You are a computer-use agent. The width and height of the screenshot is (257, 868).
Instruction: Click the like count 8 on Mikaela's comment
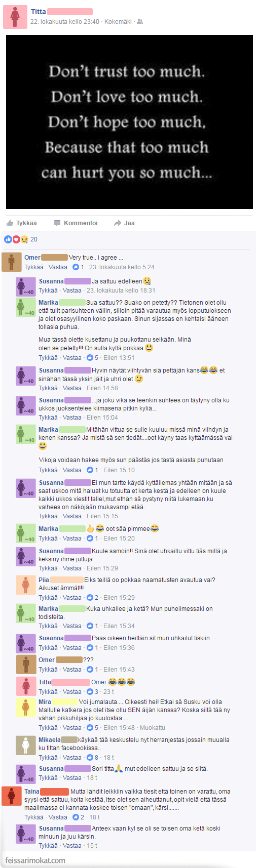click(x=93, y=758)
